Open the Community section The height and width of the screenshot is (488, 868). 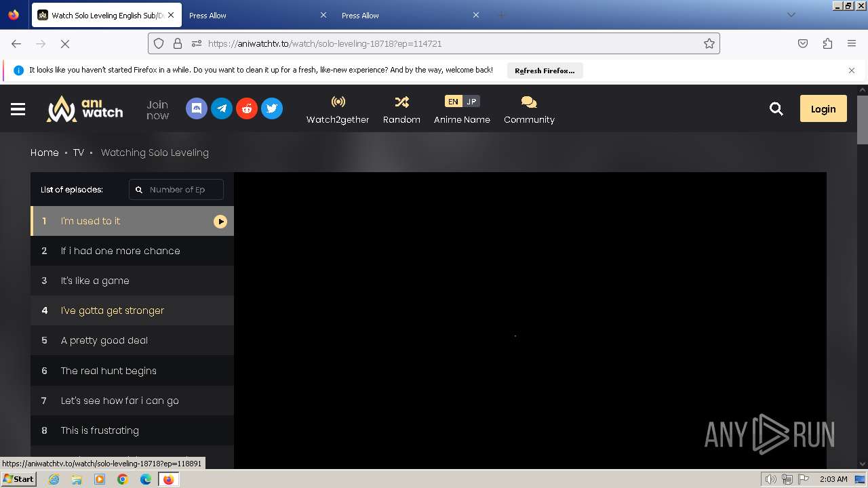point(529,110)
